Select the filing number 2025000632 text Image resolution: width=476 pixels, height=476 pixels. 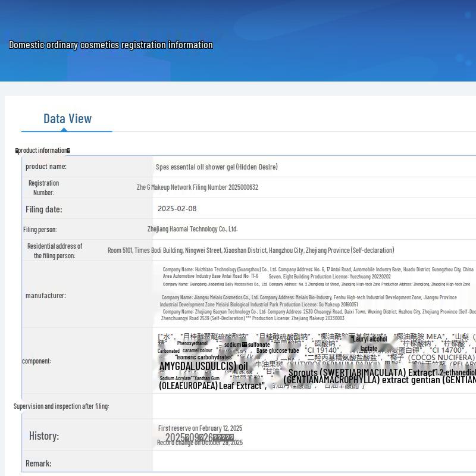pyautogui.click(x=198, y=187)
